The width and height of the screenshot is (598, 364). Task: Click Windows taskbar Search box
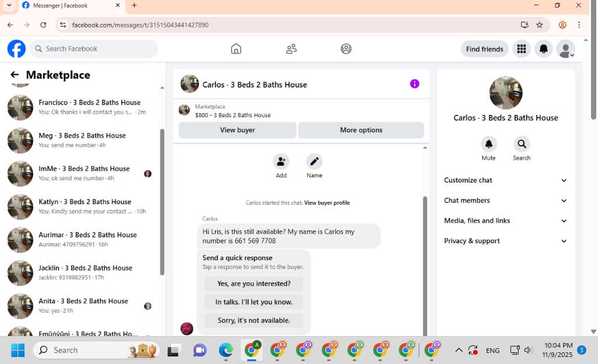coord(96,351)
